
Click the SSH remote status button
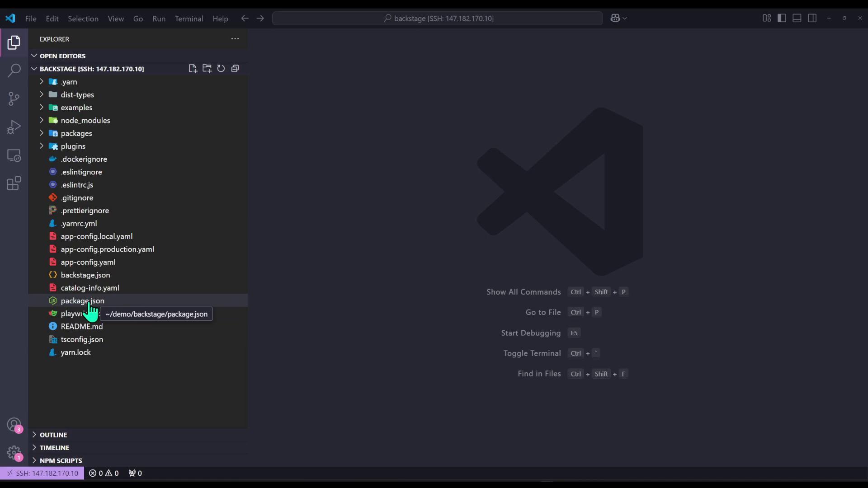[x=42, y=473]
